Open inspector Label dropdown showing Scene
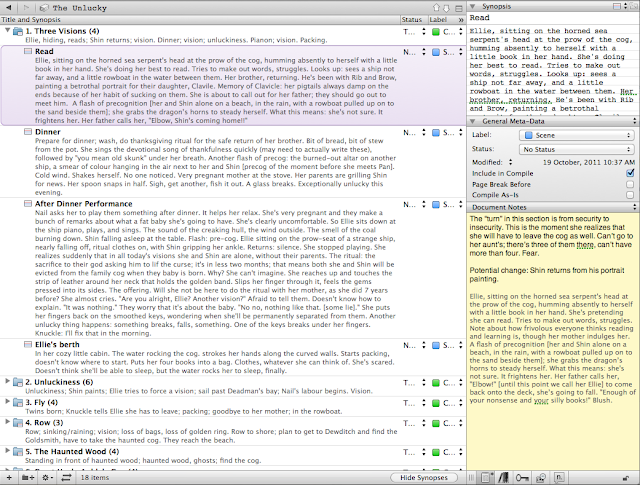The height and width of the screenshot is (485, 640). click(x=576, y=135)
